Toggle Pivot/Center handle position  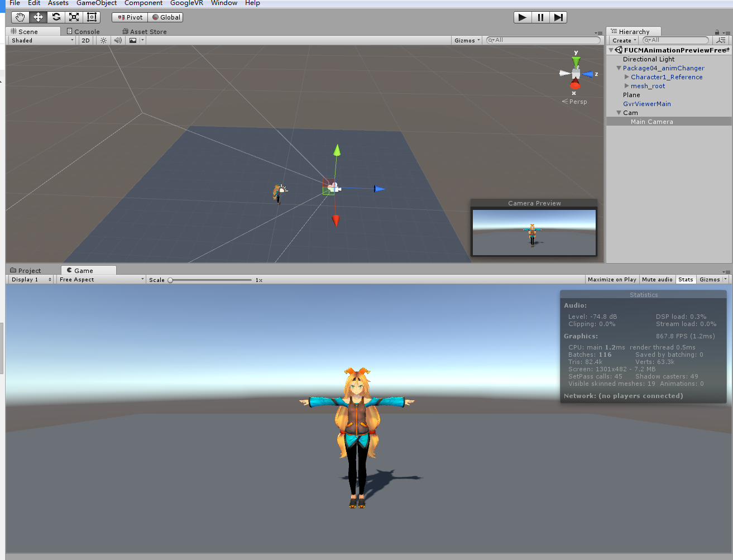pos(130,17)
